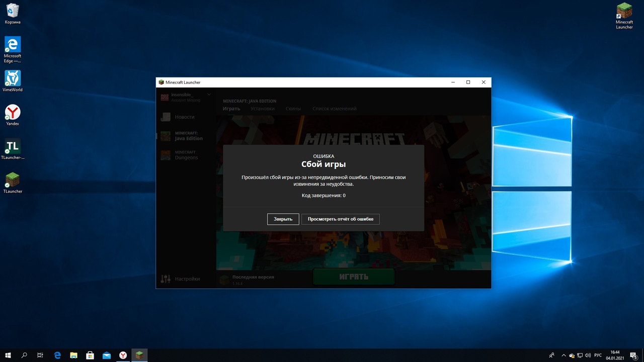Click the green ИГРАТЬ button

pyautogui.click(x=354, y=277)
